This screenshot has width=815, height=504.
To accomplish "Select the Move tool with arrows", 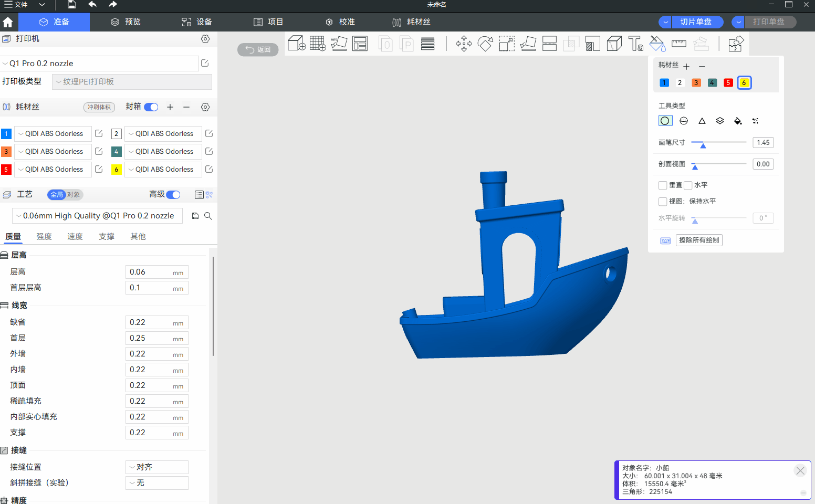I will click(x=464, y=44).
